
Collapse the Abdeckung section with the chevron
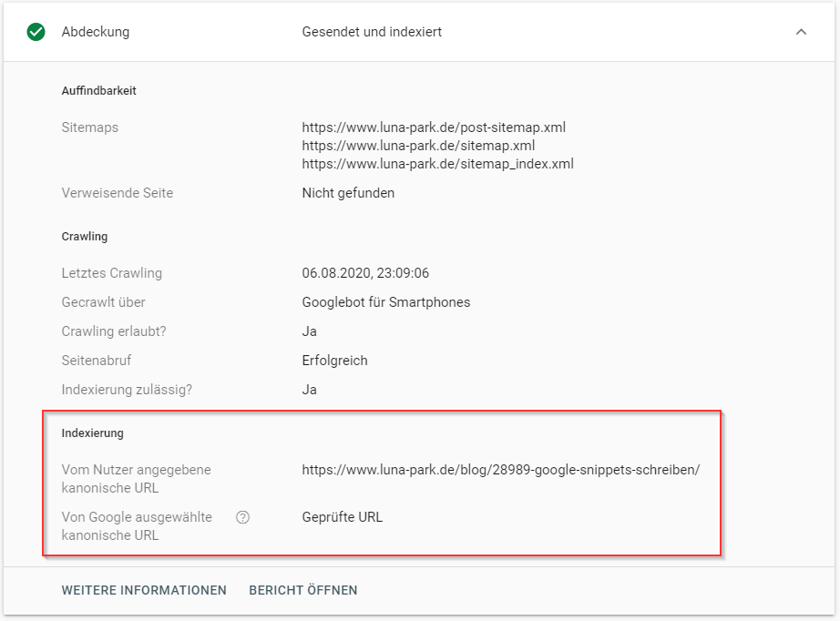click(801, 32)
